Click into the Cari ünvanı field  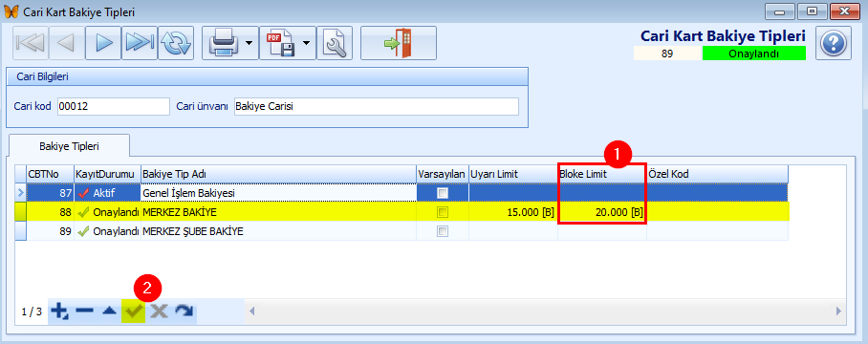click(x=376, y=107)
